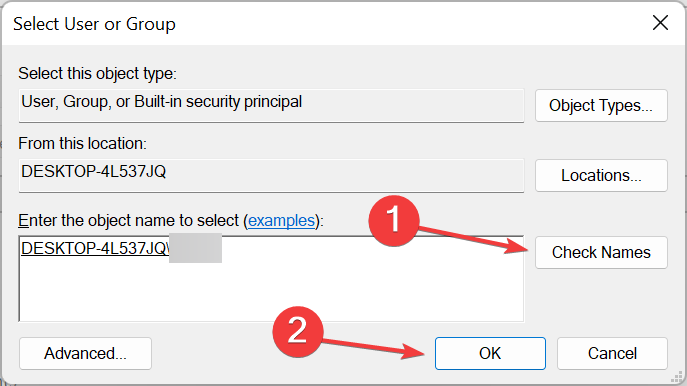Click the red circle numbered 2

click(298, 332)
